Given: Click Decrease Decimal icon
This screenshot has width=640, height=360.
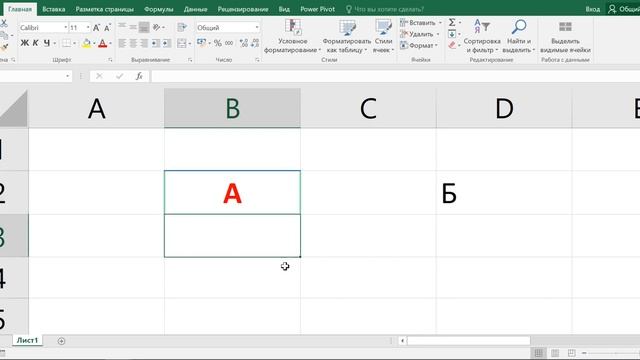Looking at the screenshot, I should pos(255,43).
